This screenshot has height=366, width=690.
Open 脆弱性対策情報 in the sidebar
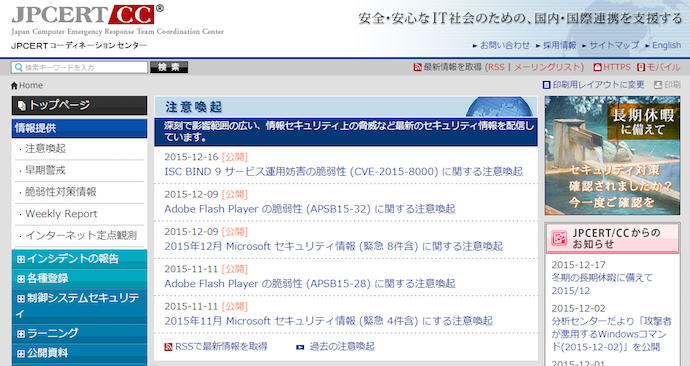point(61,192)
